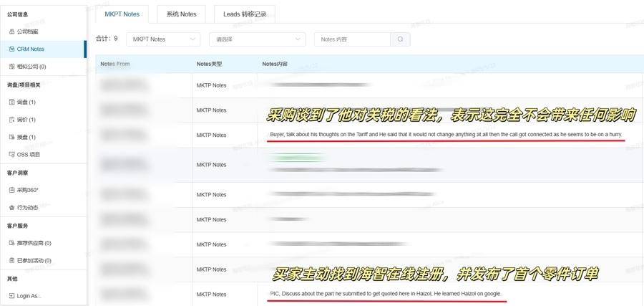Open the 行为动态 sidebar icon
Screen dimensions: 644x306
[x=11, y=208]
